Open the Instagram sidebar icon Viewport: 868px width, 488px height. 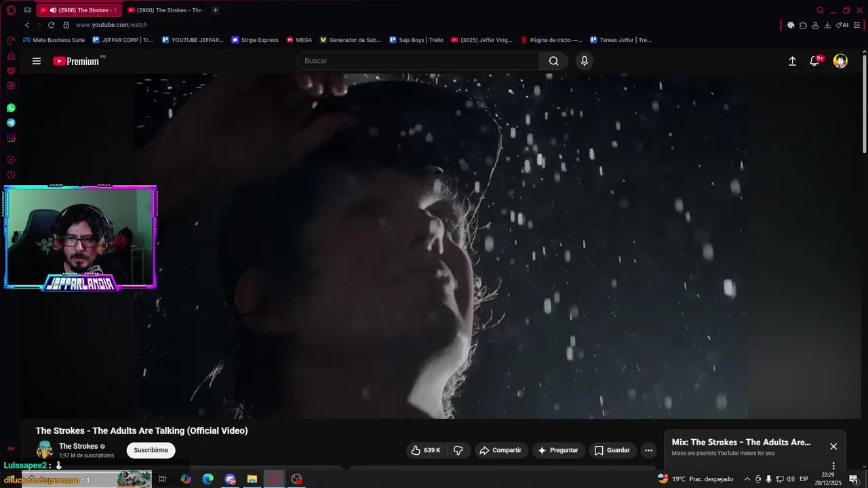[11, 138]
